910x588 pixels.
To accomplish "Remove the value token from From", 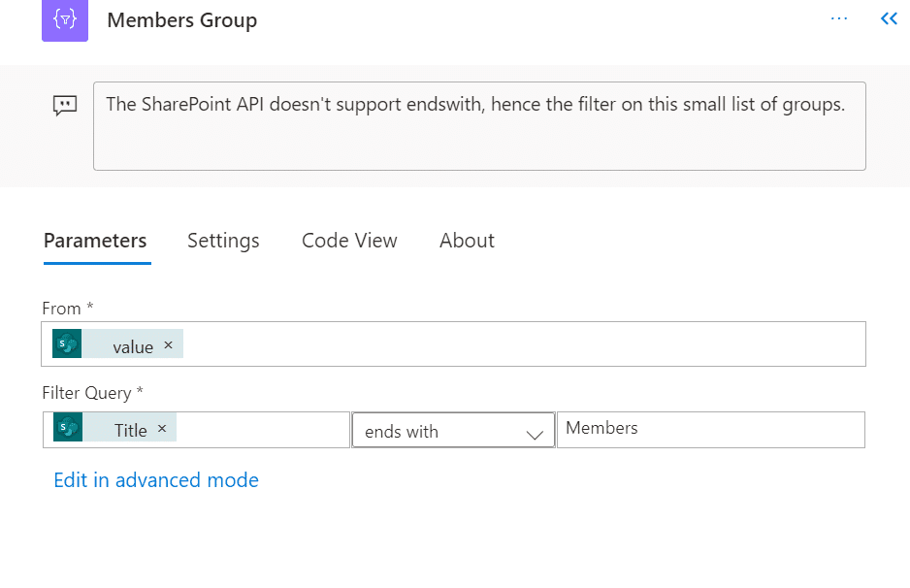I will tap(168, 344).
